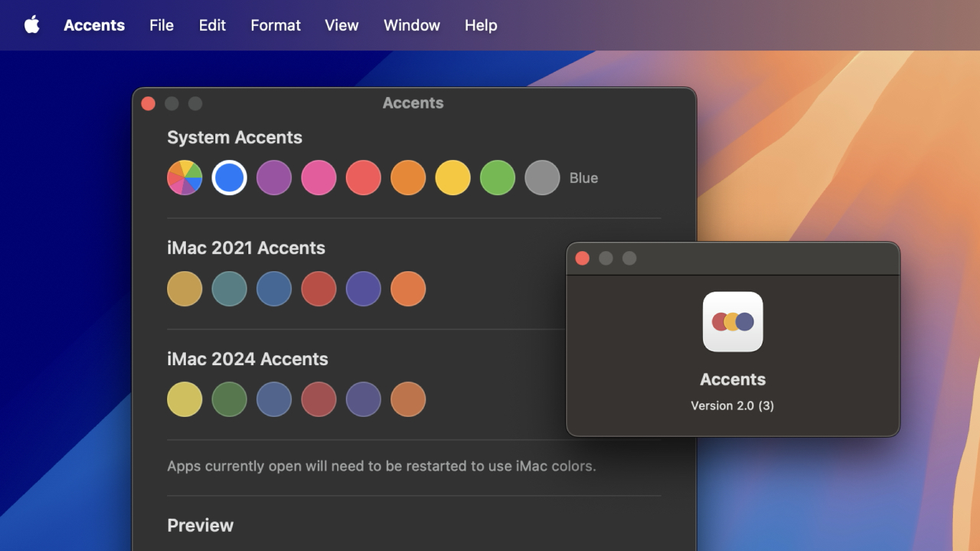Pick iMac 2021 red accent
The width and height of the screenshot is (980, 551).
point(318,289)
